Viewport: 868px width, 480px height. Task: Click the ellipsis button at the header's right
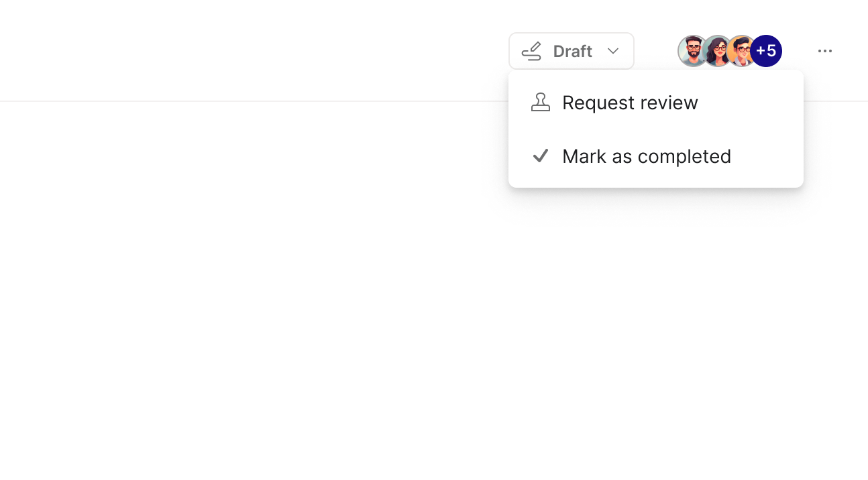(x=824, y=51)
